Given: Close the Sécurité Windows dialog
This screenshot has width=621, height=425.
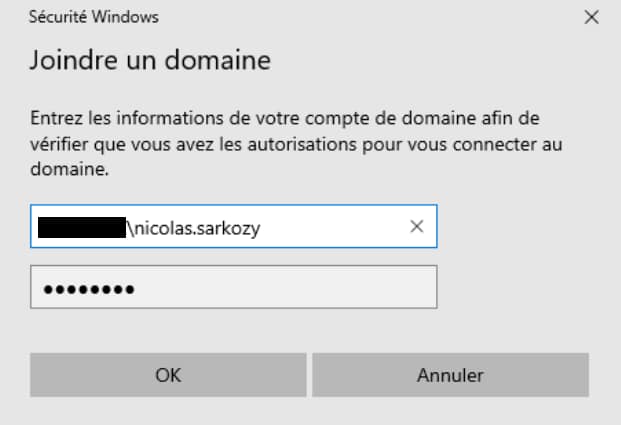Looking at the screenshot, I should pyautogui.click(x=592, y=17).
